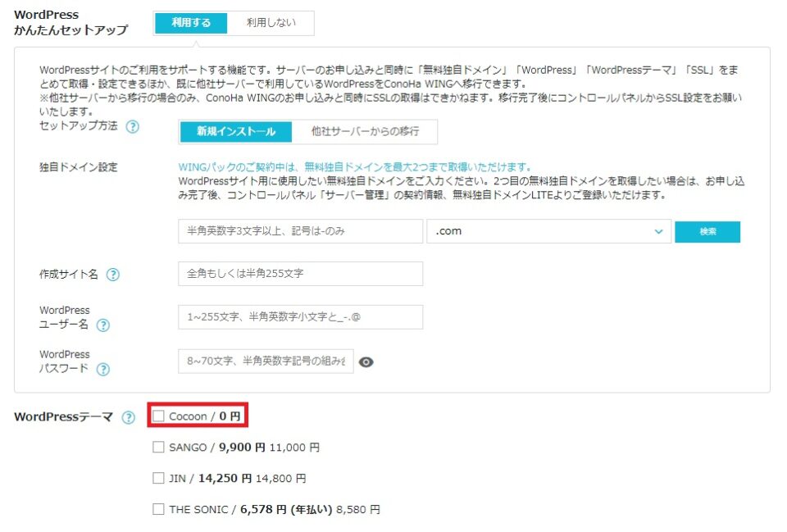The height and width of the screenshot is (532, 787).
Task: Select 利用する for かんたんセットアップ
Action: [x=191, y=23]
